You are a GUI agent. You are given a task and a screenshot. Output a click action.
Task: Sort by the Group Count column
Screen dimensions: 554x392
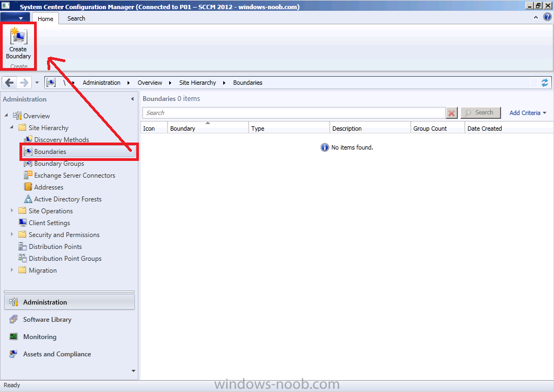coord(438,129)
